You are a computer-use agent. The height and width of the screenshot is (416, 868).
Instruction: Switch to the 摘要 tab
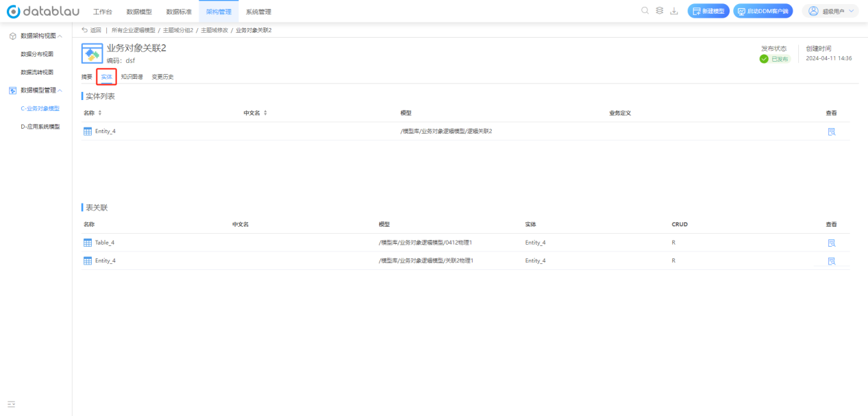(87, 77)
